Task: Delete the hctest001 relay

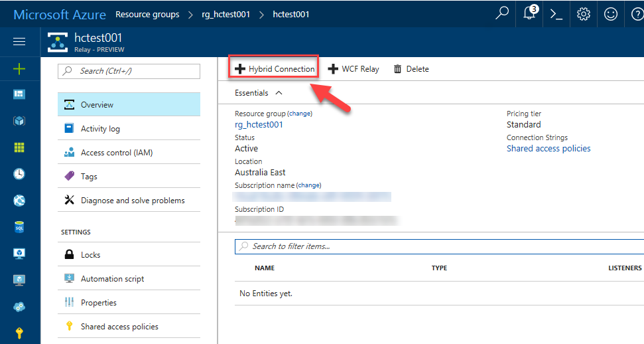Action: (x=411, y=69)
